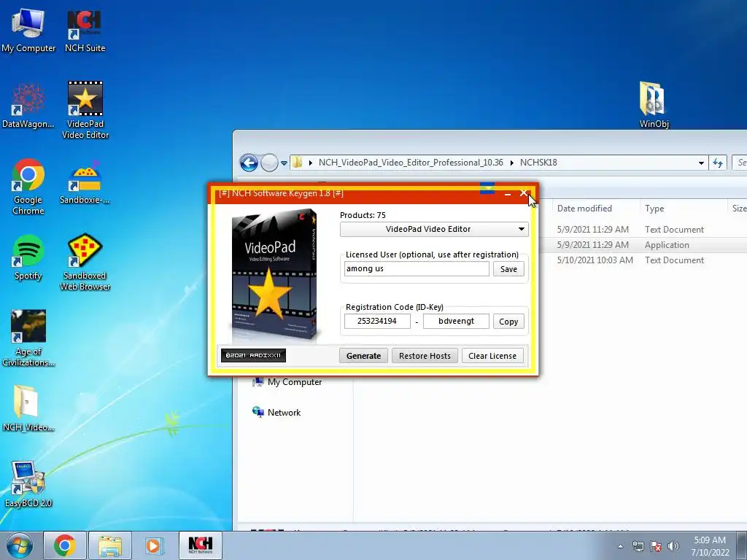The width and height of the screenshot is (747, 560).
Task: Click the VideoPad box art image
Action: click(x=274, y=275)
